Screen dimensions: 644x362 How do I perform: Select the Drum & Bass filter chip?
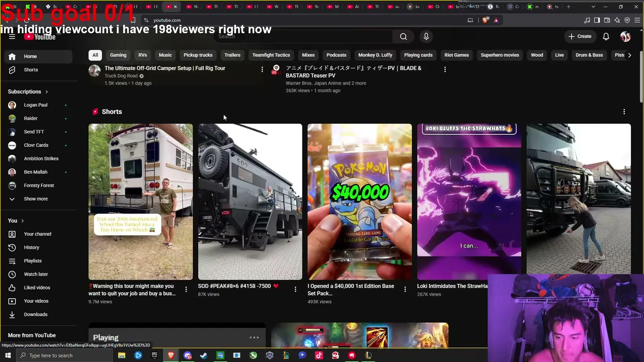pyautogui.click(x=589, y=55)
